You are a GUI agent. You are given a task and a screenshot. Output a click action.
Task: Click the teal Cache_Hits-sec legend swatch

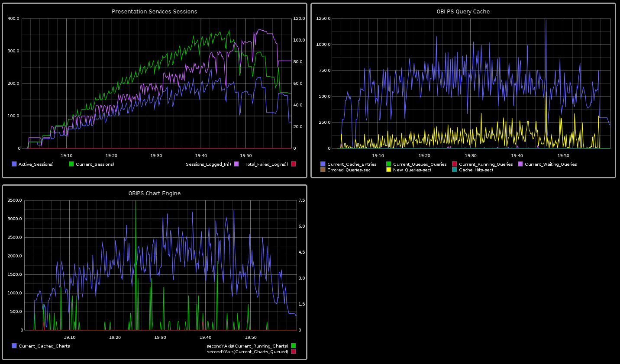click(x=455, y=170)
